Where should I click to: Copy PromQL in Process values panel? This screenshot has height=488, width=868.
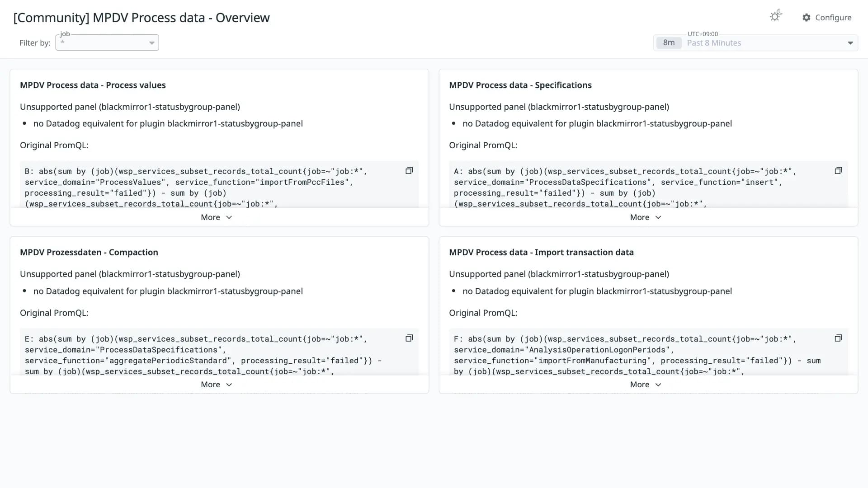[x=409, y=171]
